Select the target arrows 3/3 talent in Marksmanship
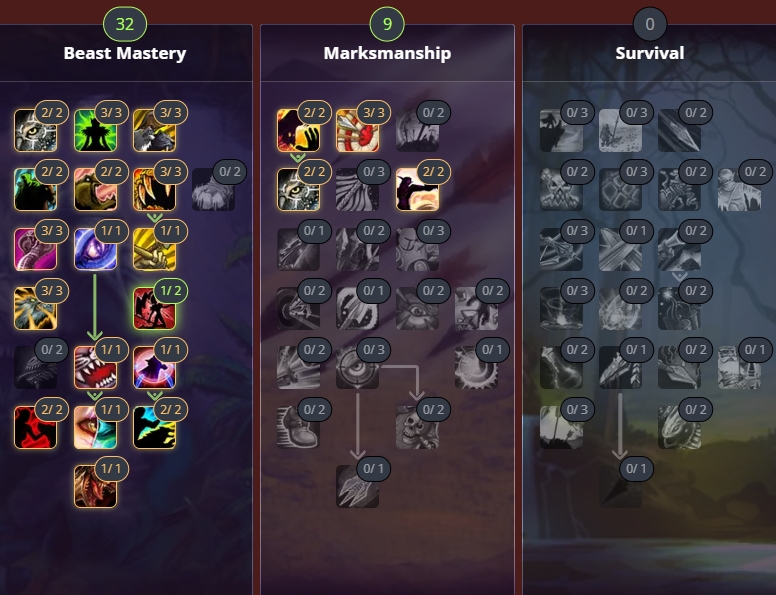Image resolution: width=776 pixels, height=595 pixels. point(357,130)
